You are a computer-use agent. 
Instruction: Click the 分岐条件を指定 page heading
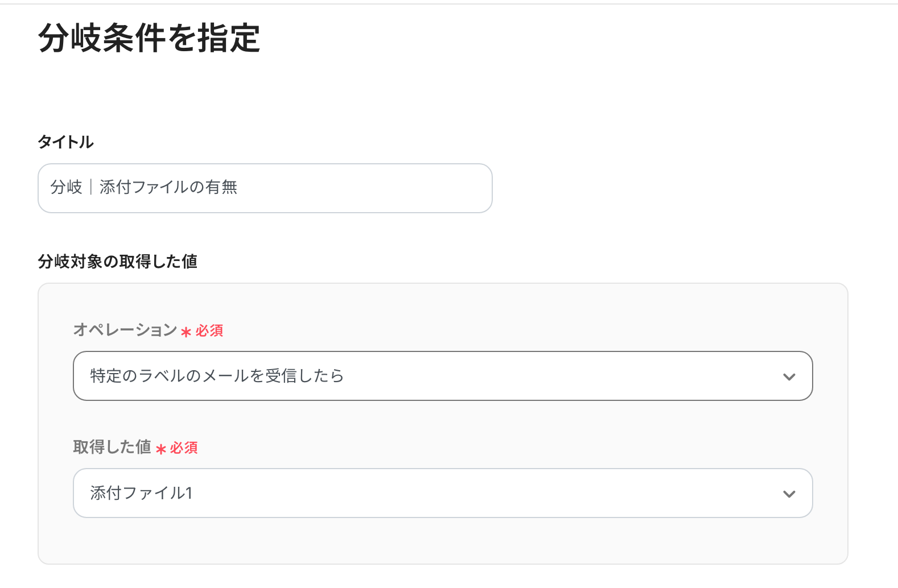[x=149, y=38]
